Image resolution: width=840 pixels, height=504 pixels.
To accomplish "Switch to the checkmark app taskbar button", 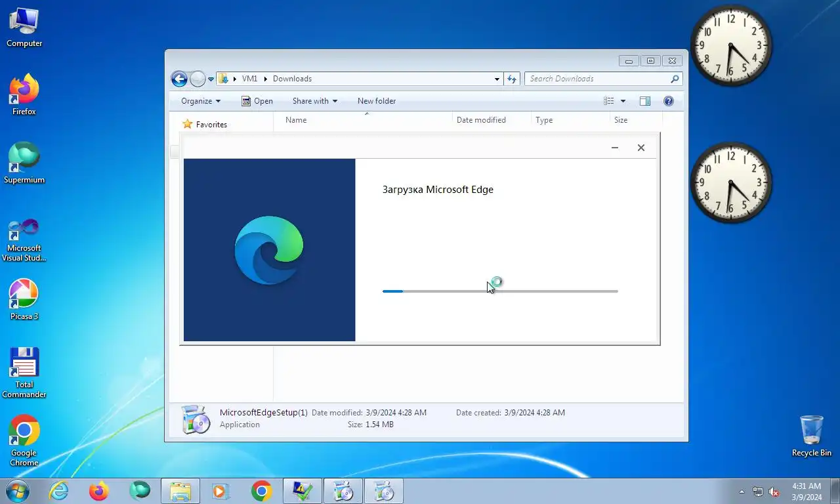I will 303,491.
